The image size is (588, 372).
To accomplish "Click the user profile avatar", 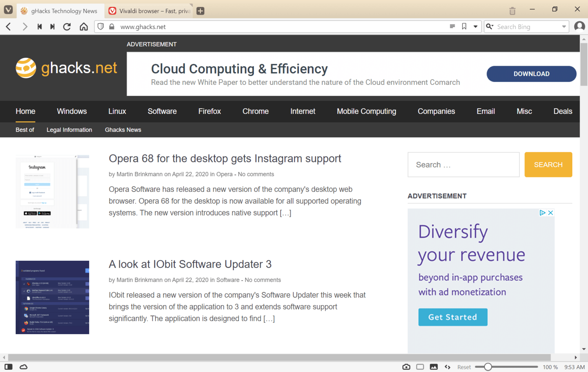I will pos(579,26).
